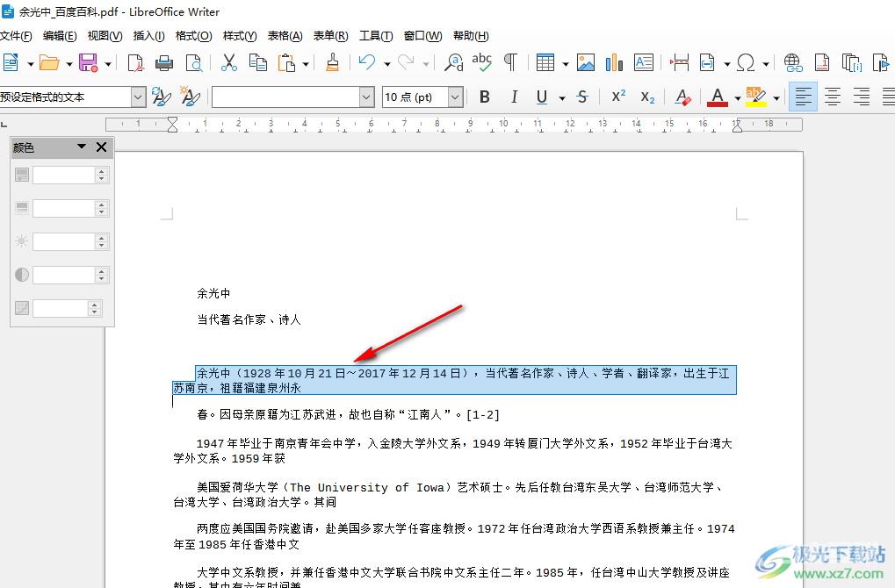
Task: Insert an image
Action: click(586, 62)
